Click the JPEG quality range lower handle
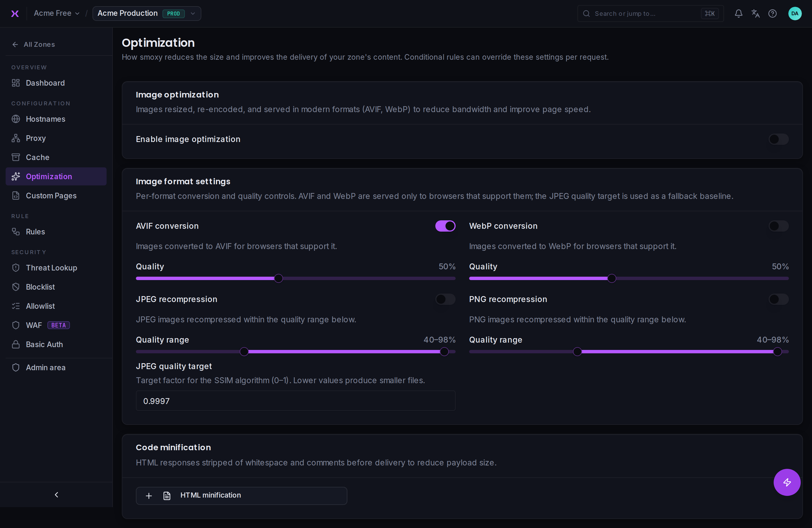The width and height of the screenshot is (812, 528). (244, 351)
